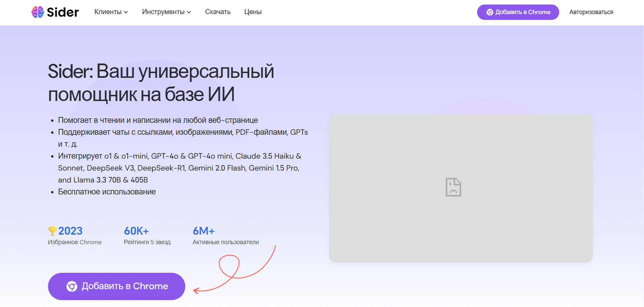This screenshot has height=307, width=644.
Task: Click the broken image icon in placeholder
Action: pyautogui.click(x=453, y=187)
